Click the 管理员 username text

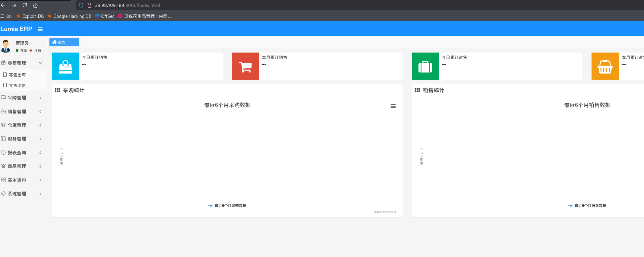(x=22, y=43)
